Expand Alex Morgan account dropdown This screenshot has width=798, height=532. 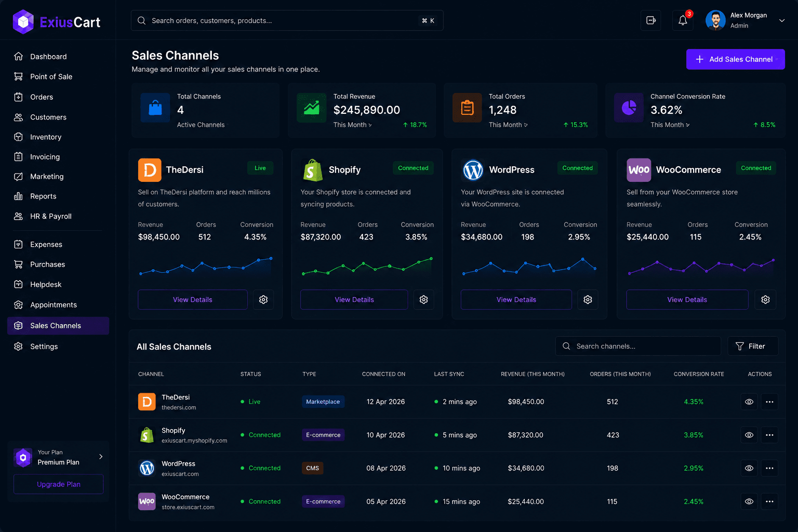click(x=781, y=21)
